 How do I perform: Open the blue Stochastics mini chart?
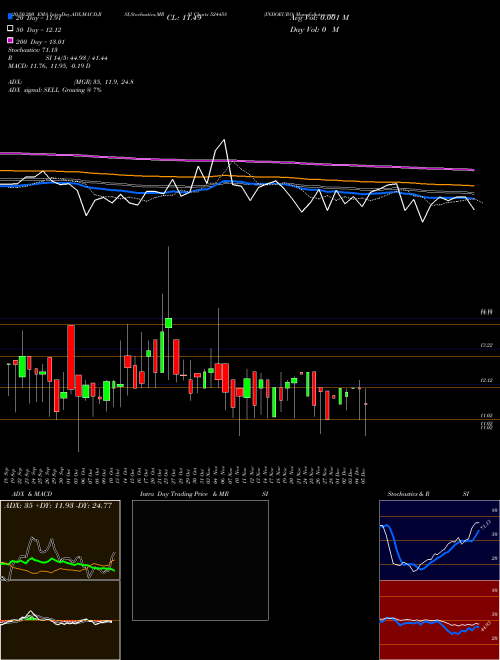439,540
